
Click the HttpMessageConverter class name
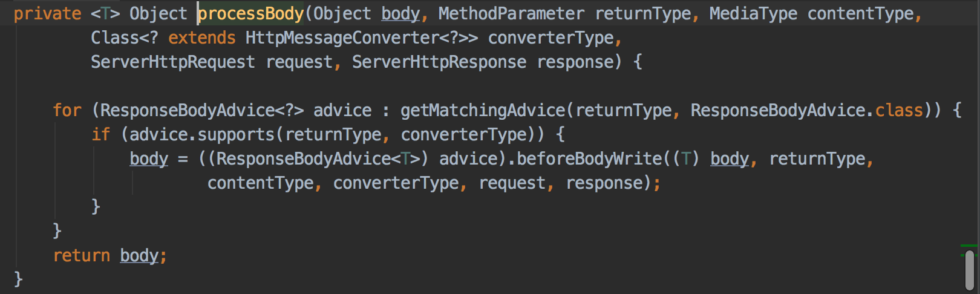[x=342, y=38]
